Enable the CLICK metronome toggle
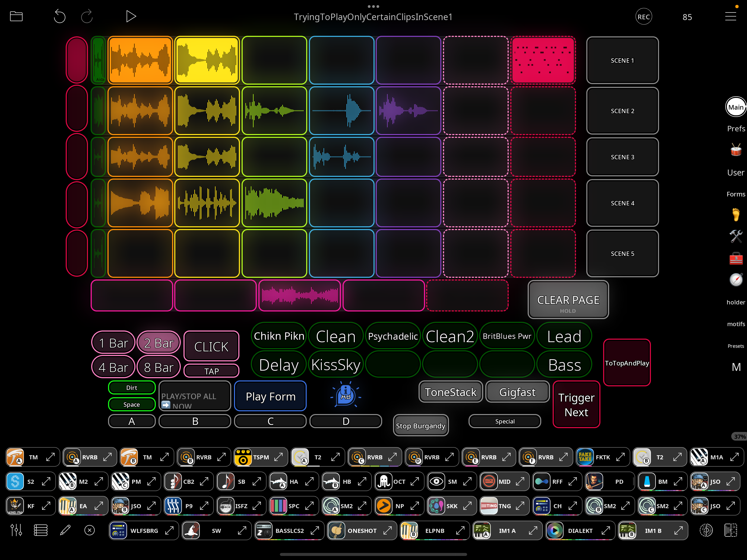747x560 pixels. click(211, 346)
